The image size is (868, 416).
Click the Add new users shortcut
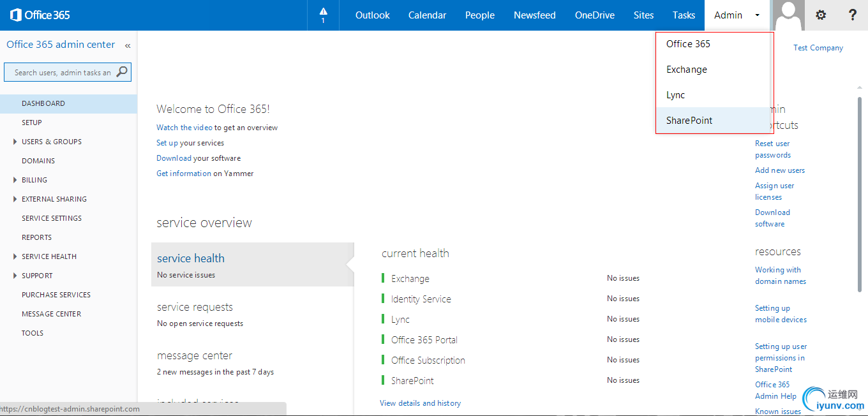pyautogui.click(x=780, y=170)
